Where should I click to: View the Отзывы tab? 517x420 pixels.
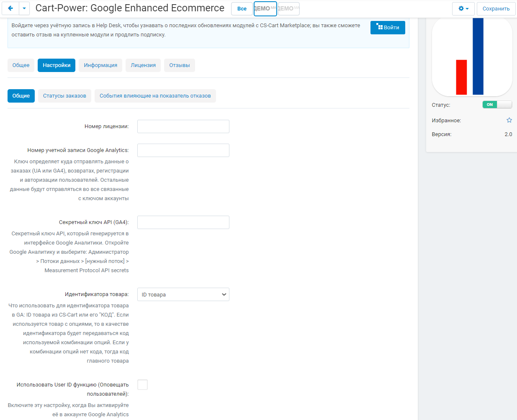click(180, 65)
